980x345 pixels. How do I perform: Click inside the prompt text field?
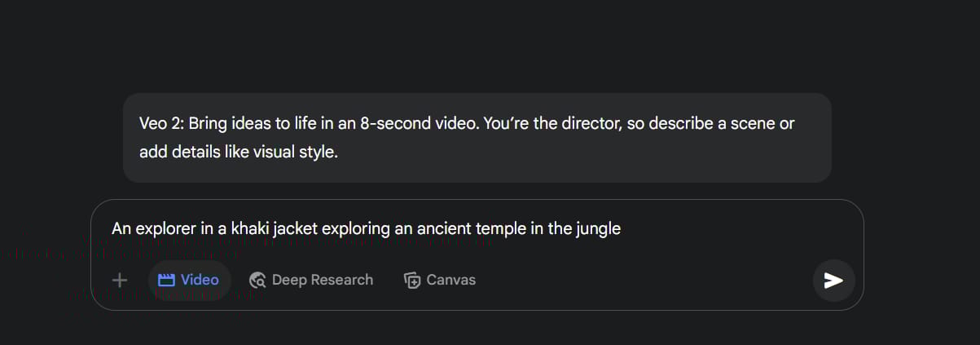point(477,228)
